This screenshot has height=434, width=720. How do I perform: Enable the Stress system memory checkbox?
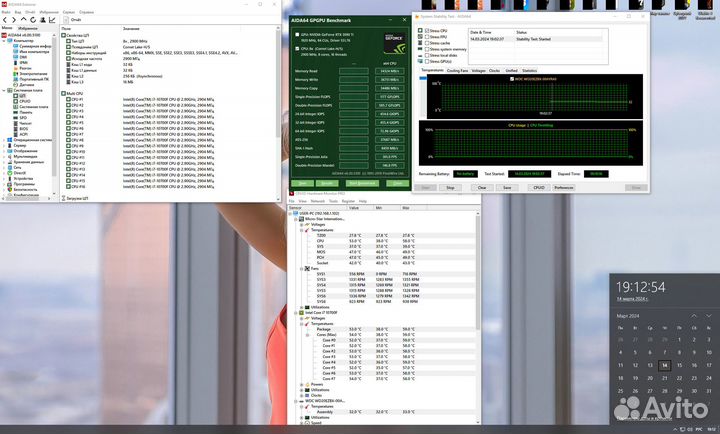pyautogui.click(x=427, y=49)
